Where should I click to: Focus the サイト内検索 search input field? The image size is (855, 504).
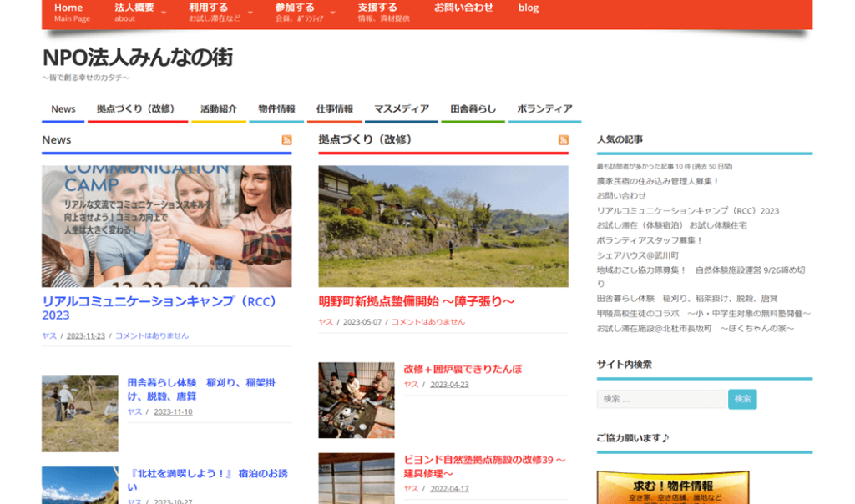click(x=661, y=399)
